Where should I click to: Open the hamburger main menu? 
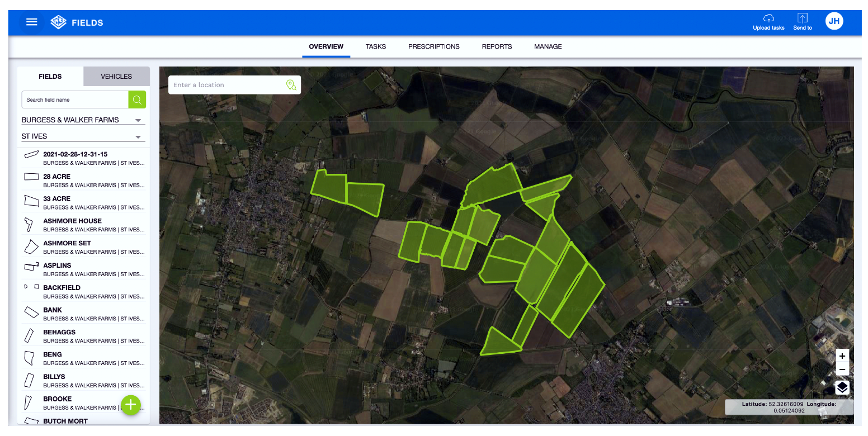click(32, 22)
